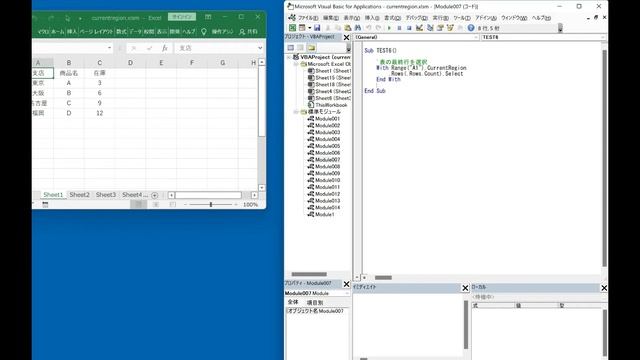The height and width of the screenshot is (360, 640).
Task: Select Page Layout view icon in Excel status bar
Action: pyautogui.click(x=156, y=204)
